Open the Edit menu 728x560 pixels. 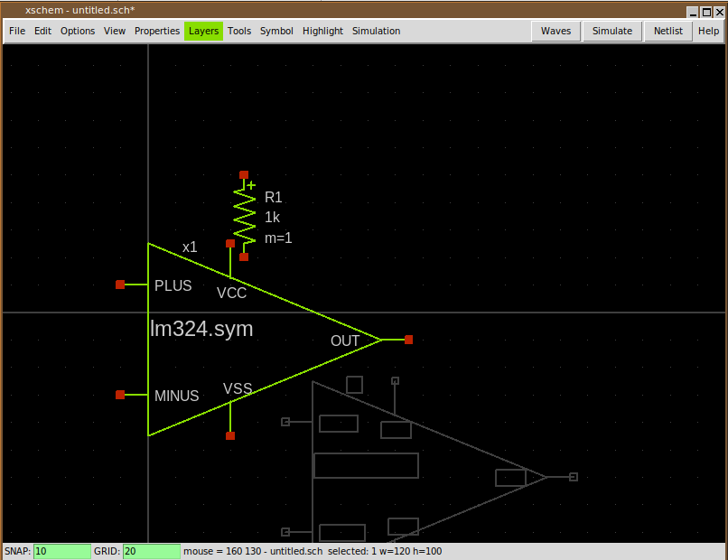pyautogui.click(x=42, y=31)
